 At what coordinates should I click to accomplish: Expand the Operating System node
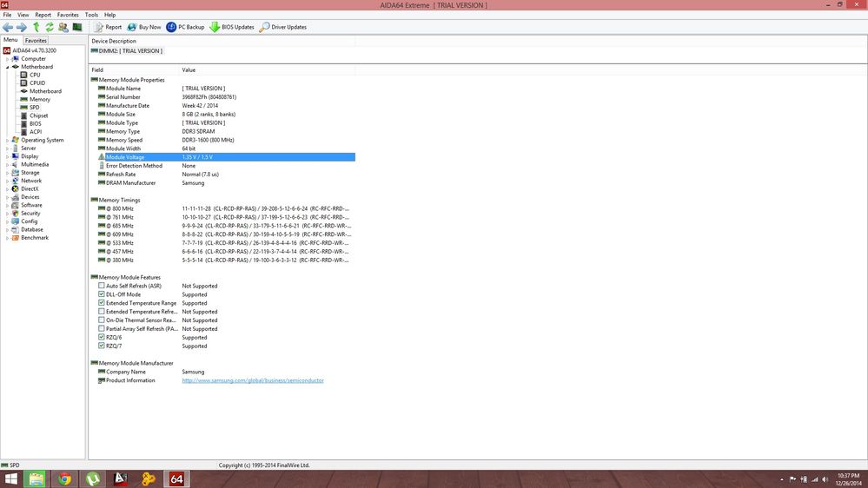pos(7,141)
